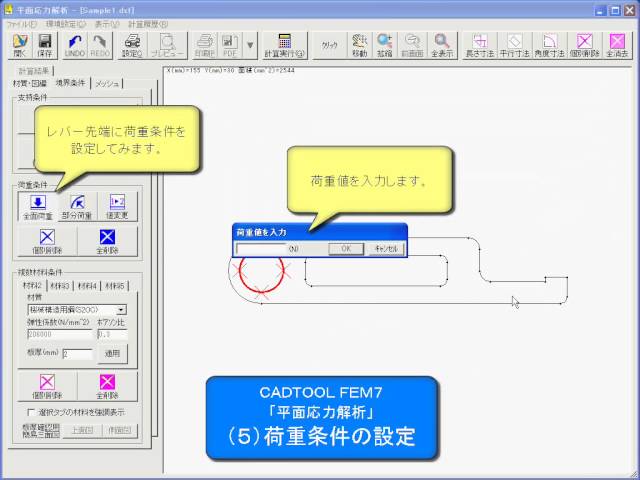The height and width of the screenshot is (480, 640).
Task: Click the load value input field in the dialog
Action: (x=261, y=249)
